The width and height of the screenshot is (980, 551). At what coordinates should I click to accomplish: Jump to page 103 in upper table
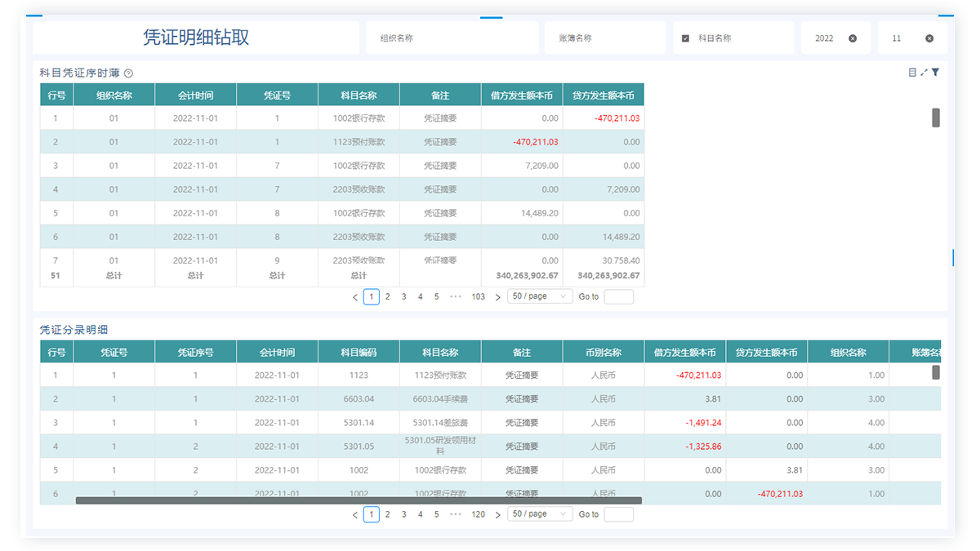pyautogui.click(x=478, y=297)
